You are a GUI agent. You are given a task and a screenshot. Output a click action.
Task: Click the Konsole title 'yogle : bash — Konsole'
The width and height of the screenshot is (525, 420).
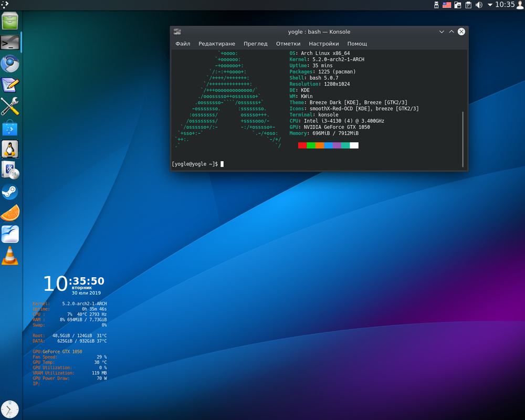[319, 32]
